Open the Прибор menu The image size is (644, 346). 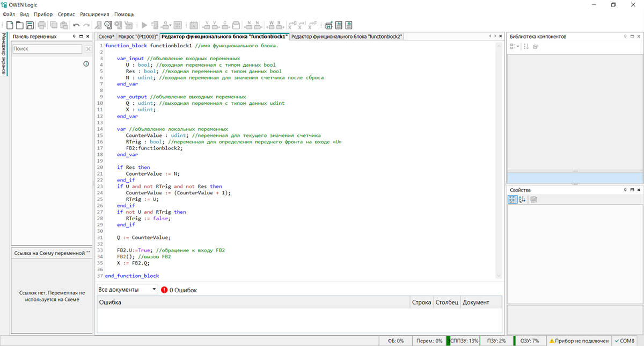coord(43,14)
